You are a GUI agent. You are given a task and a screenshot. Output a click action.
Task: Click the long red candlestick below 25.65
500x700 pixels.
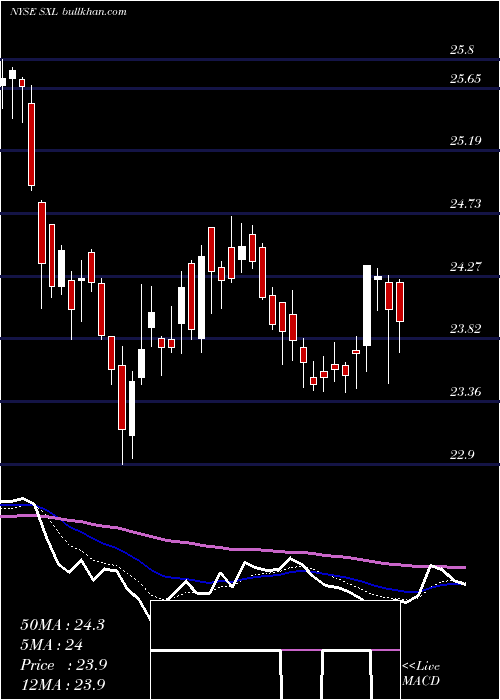pos(32,144)
